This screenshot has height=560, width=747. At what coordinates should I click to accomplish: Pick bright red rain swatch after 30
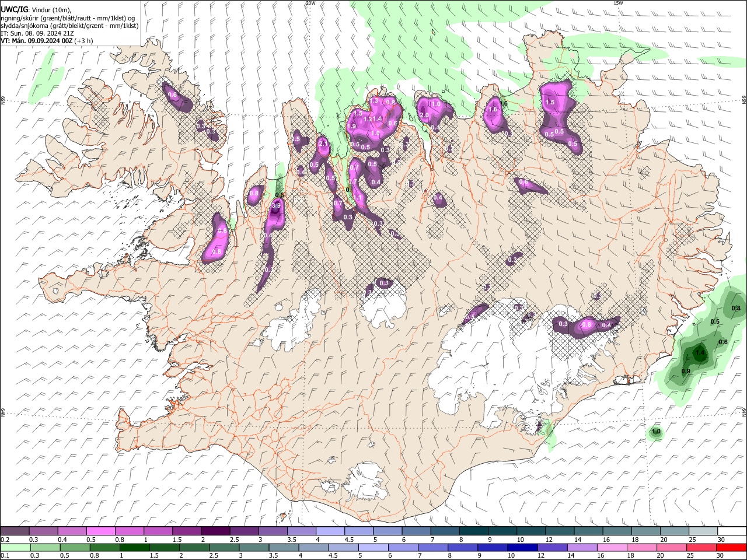[732, 548]
